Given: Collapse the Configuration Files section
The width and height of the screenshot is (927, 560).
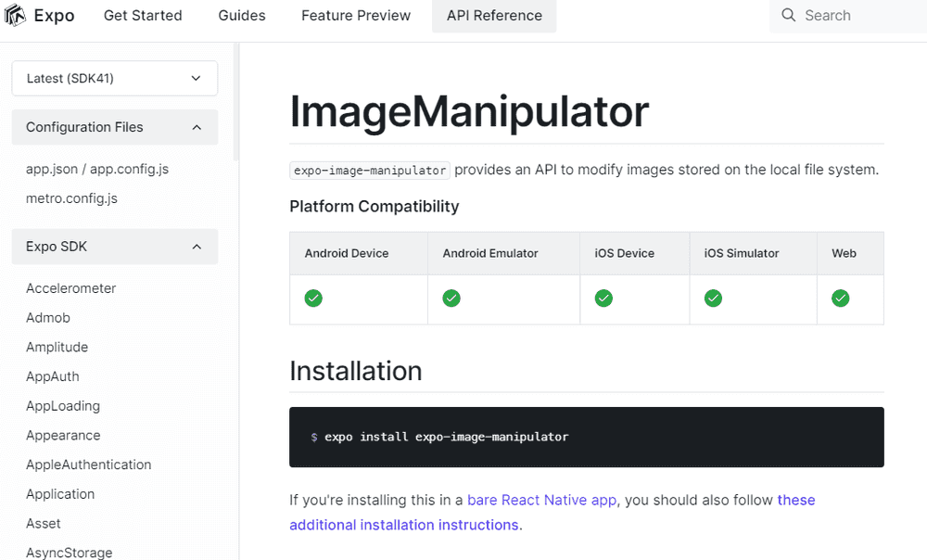Looking at the screenshot, I should tap(115, 127).
